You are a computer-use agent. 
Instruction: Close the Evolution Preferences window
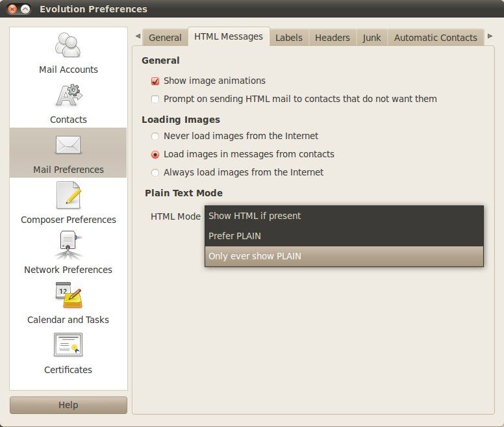click(12, 9)
